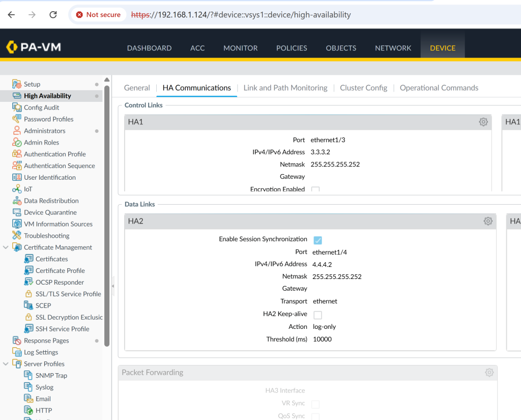
Task: Click the OCSP Responder icon
Action: pos(28,282)
